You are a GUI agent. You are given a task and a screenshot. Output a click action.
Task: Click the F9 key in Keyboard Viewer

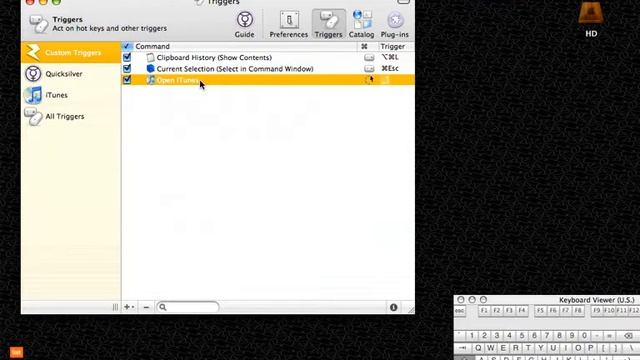coord(597,311)
